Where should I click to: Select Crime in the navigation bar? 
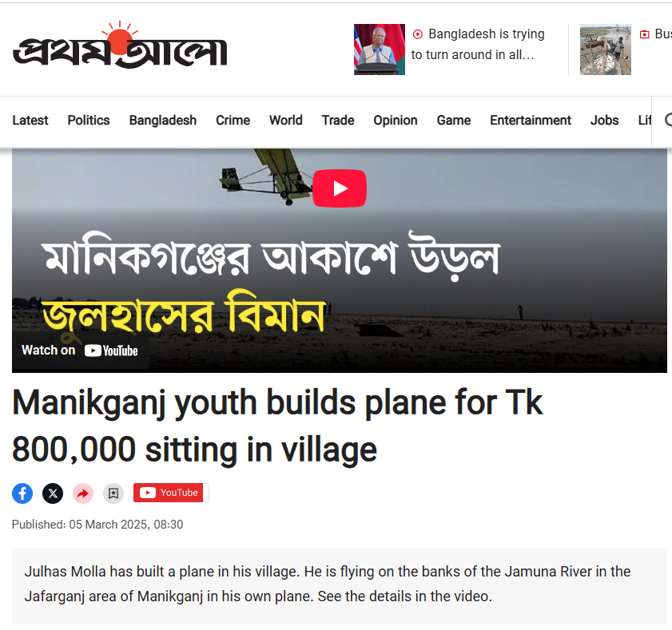(233, 121)
